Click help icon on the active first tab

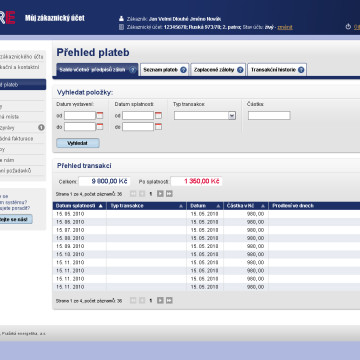(133, 70)
